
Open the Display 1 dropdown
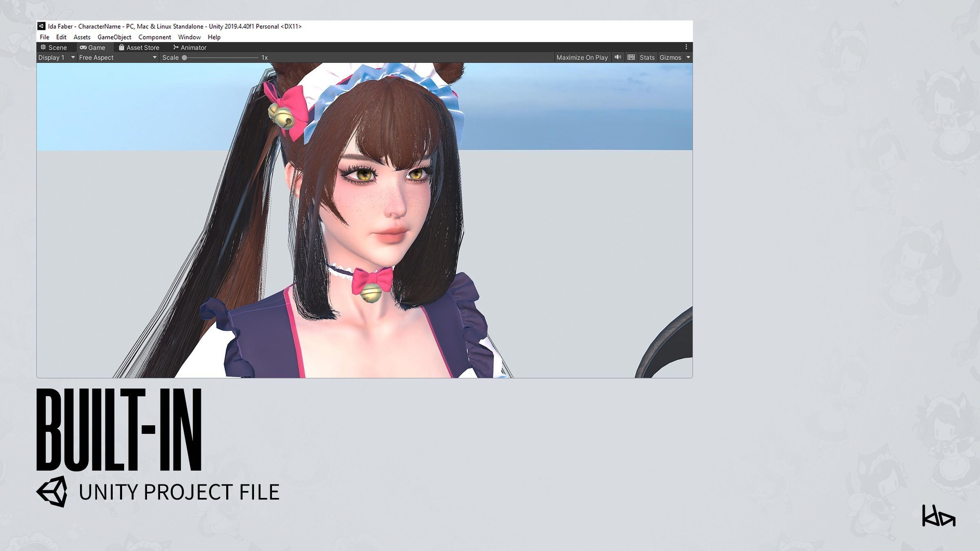tap(57, 58)
